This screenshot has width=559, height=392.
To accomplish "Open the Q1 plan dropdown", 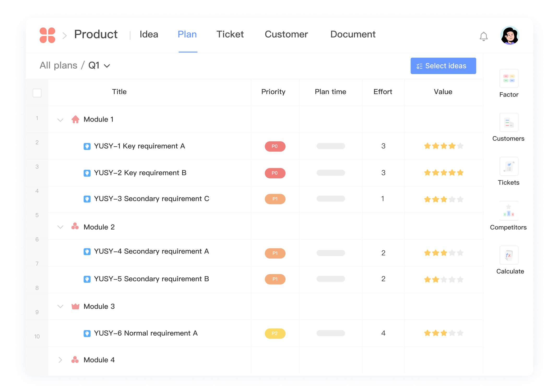I will [x=99, y=65].
